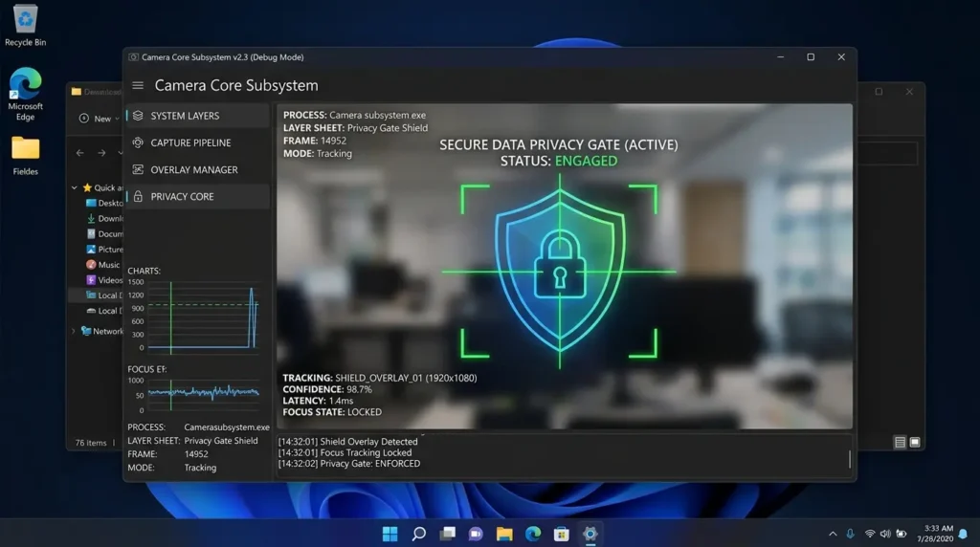Select Documents in Explorer navigation pane

[x=104, y=233]
